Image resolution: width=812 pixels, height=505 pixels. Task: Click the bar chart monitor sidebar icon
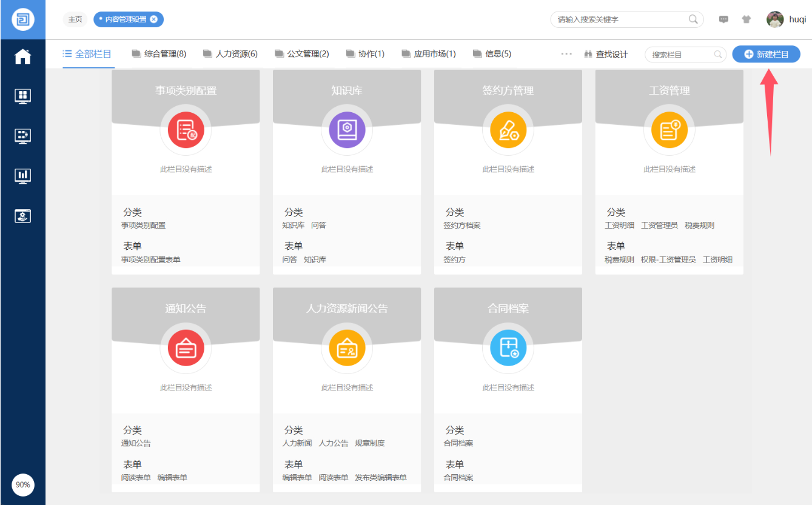[22, 176]
